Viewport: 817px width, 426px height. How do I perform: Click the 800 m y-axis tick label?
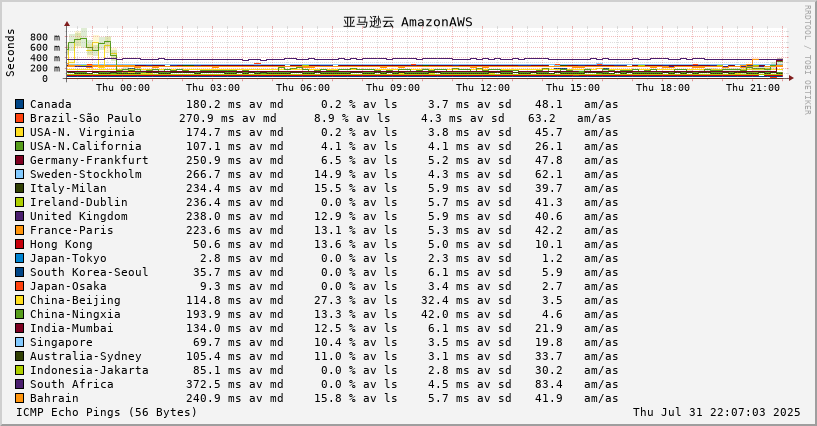point(45,37)
